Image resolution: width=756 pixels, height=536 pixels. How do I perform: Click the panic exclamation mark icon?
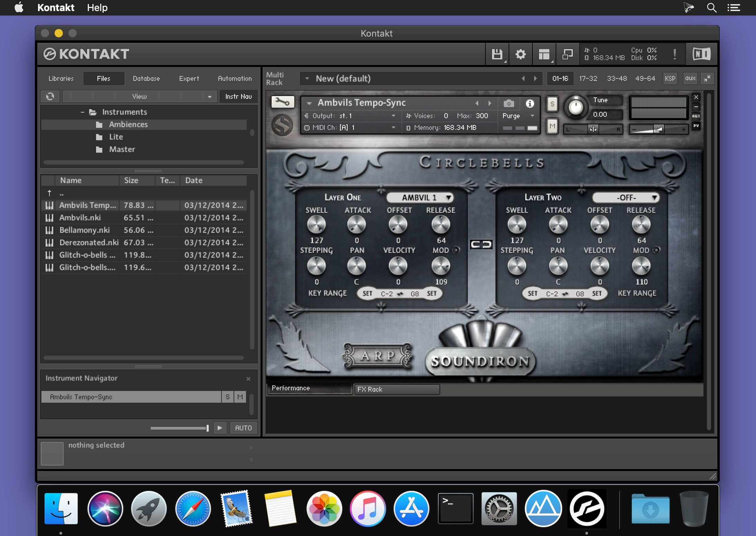674,54
